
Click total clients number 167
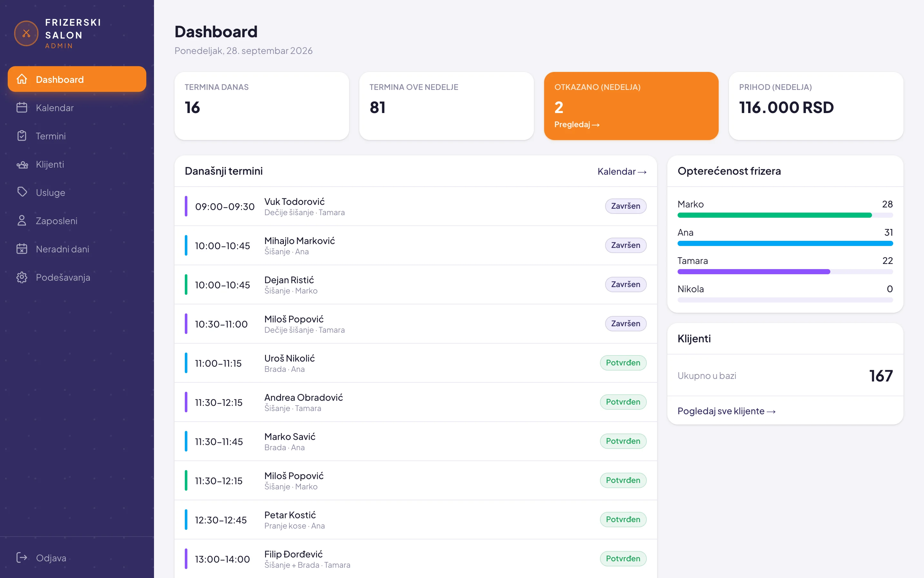tap(881, 376)
